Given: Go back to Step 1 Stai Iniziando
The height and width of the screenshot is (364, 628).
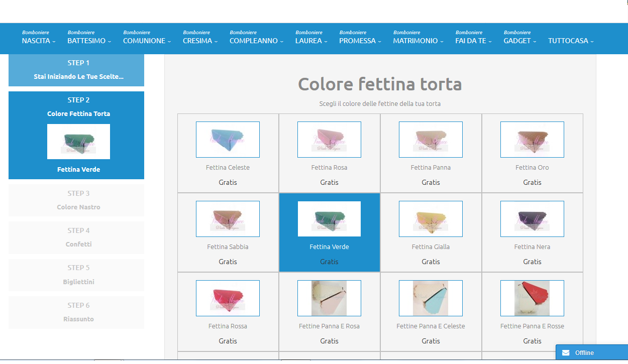Looking at the screenshot, I should 76,70.
